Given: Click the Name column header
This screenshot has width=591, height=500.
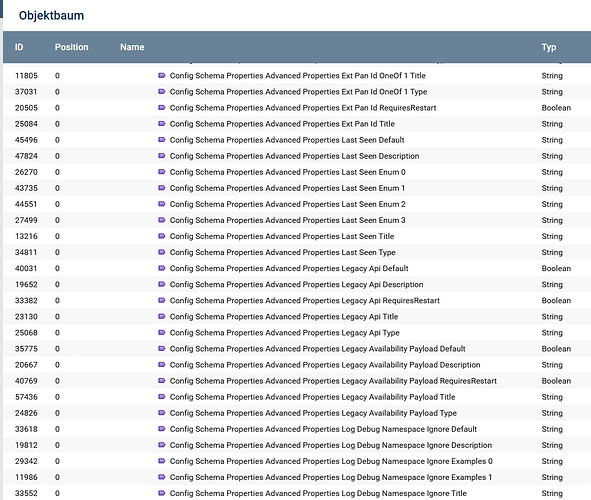Looking at the screenshot, I should 132,47.
